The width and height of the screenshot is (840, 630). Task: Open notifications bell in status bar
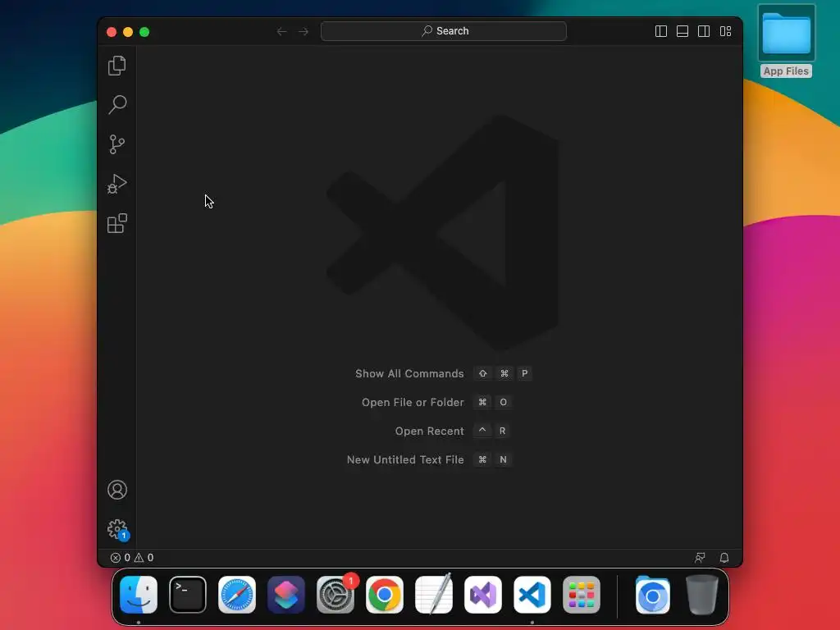point(724,558)
